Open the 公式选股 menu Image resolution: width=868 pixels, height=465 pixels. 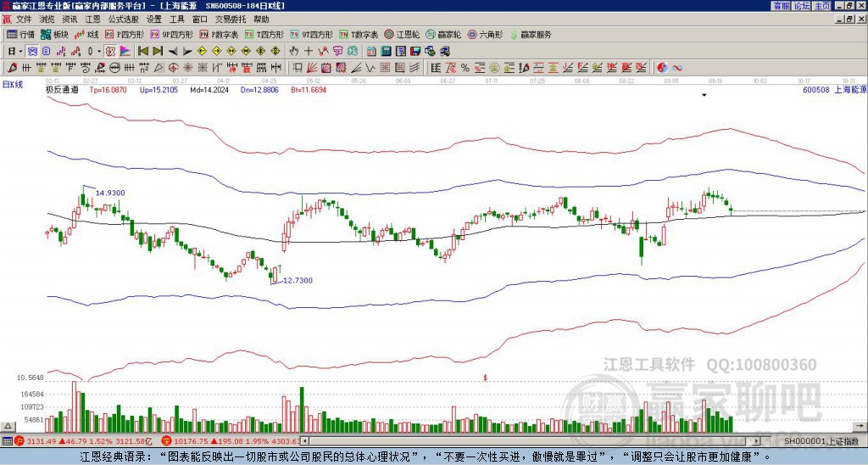tap(123, 20)
